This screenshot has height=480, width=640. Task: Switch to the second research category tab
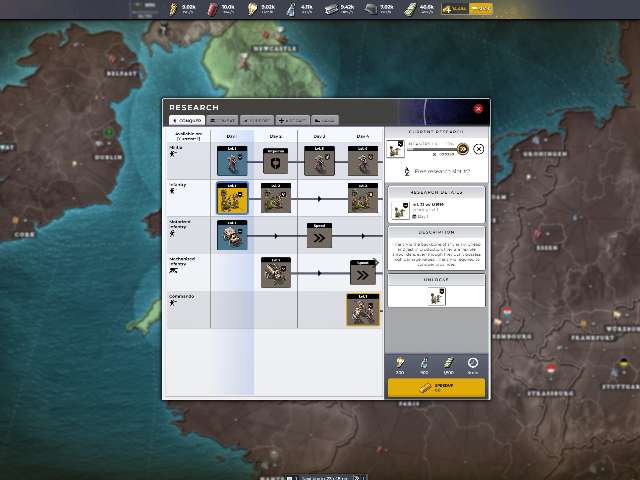click(x=221, y=120)
